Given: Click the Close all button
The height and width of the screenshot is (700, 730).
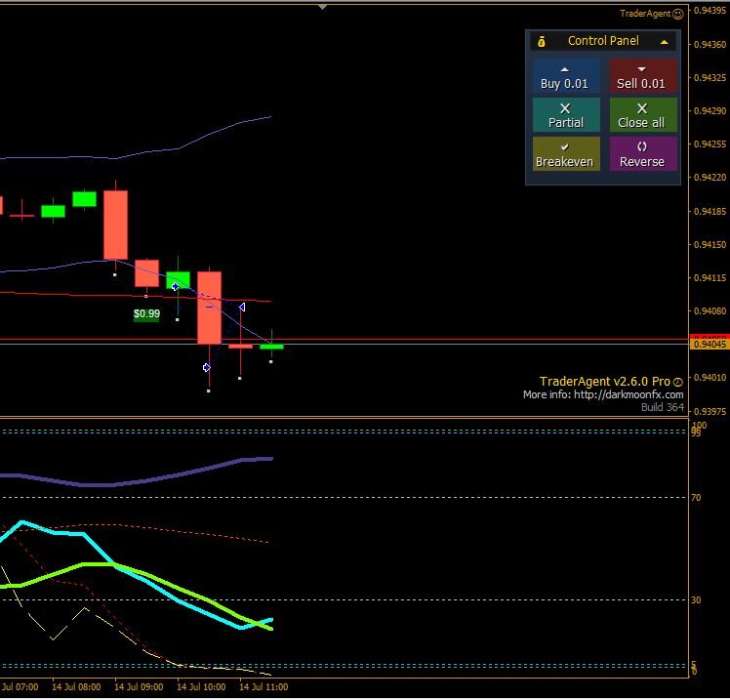Looking at the screenshot, I should point(642,115).
